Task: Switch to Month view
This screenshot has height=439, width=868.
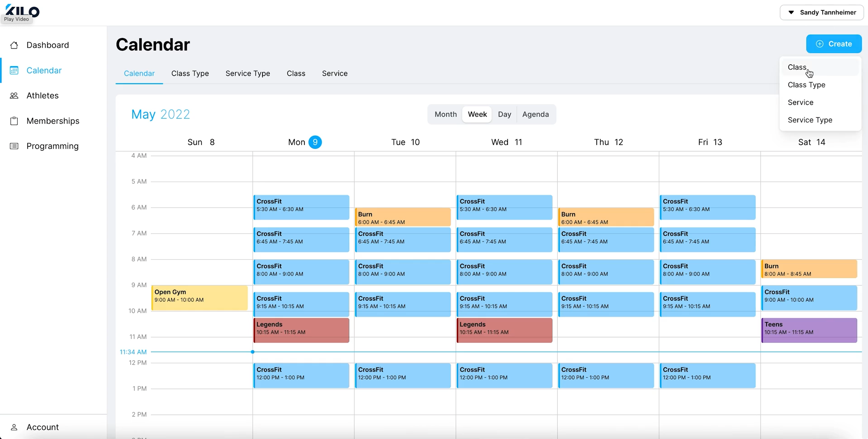Action: coord(445,114)
